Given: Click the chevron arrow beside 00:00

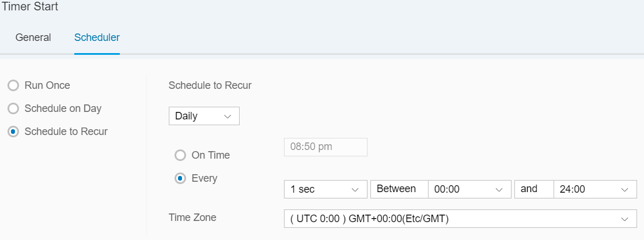Looking at the screenshot, I should tap(499, 189).
